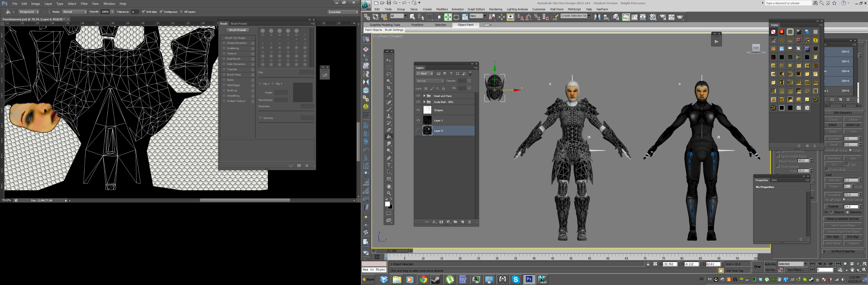Delete layer with Layers panel trash icon
This screenshot has height=285, width=868.
469,222
